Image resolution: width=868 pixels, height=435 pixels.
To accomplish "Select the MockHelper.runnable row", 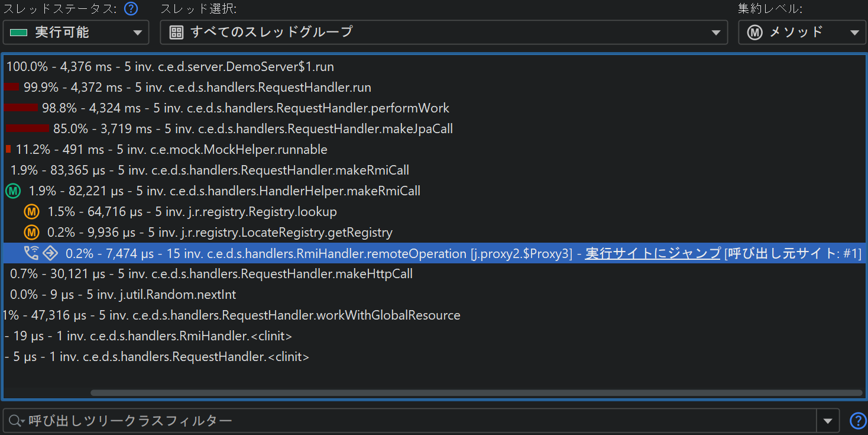I will (x=171, y=150).
